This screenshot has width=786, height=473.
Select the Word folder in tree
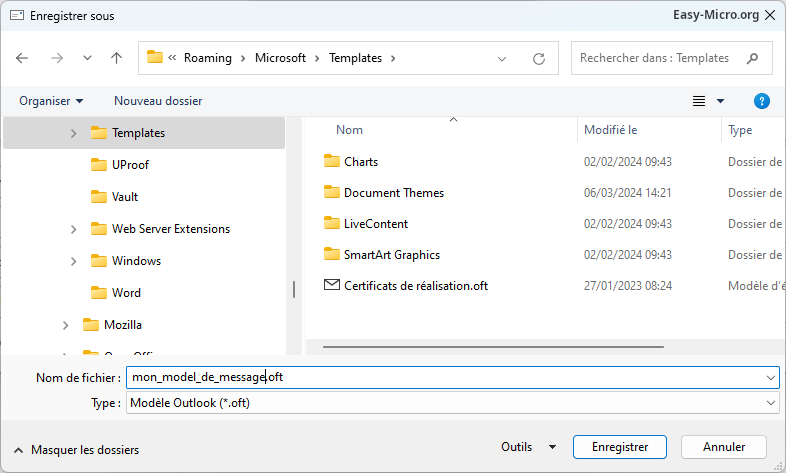point(126,293)
